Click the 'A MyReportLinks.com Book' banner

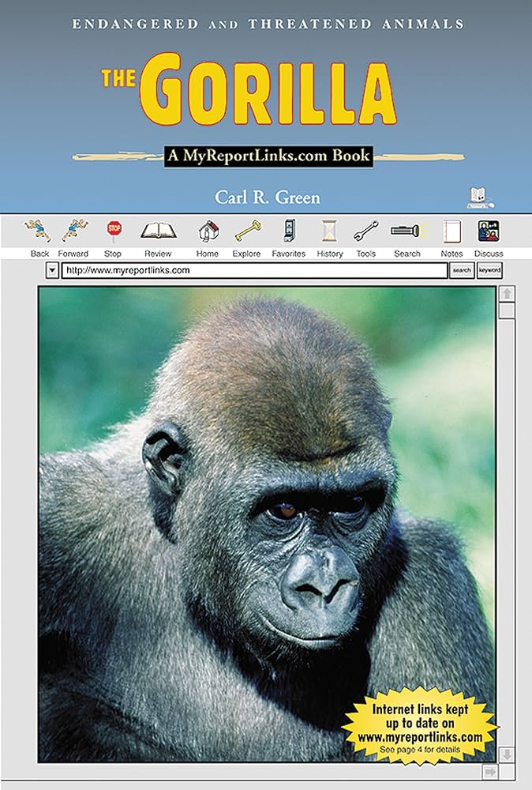268,156
